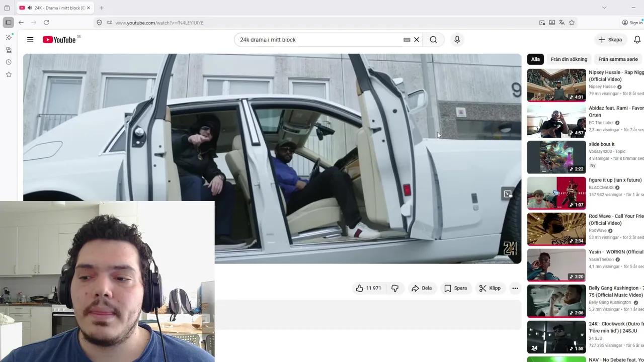
Task: Open Yasin - WORKIN video title
Action: click(616, 252)
